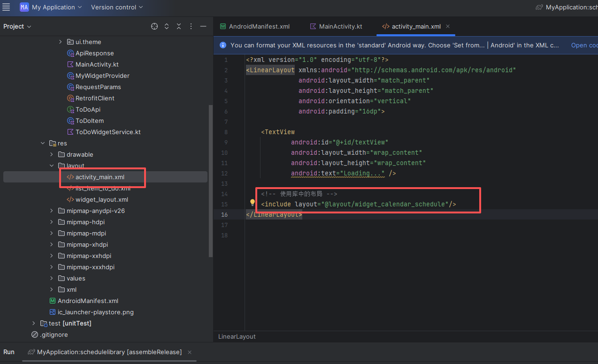
Task: Select MyApplication:schedulelibrary [assembleRelease] run tab
Action: [105, 352]
